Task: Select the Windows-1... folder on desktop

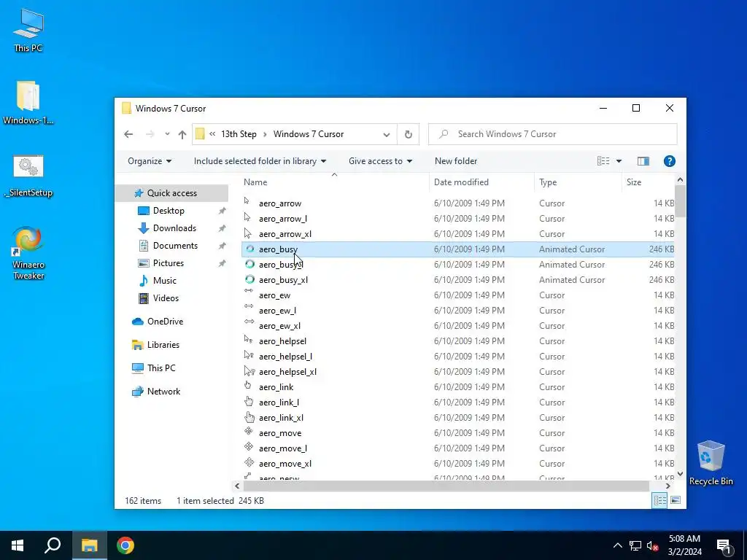Action: 28,102
